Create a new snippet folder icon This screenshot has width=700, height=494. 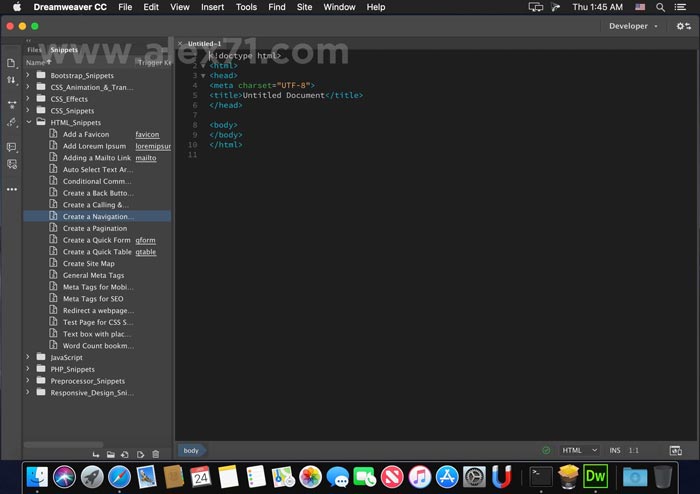click(x=111, y=454)
